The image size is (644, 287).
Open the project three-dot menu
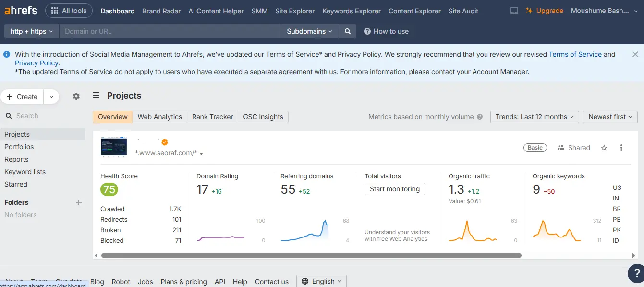click(x=621, y=148)
